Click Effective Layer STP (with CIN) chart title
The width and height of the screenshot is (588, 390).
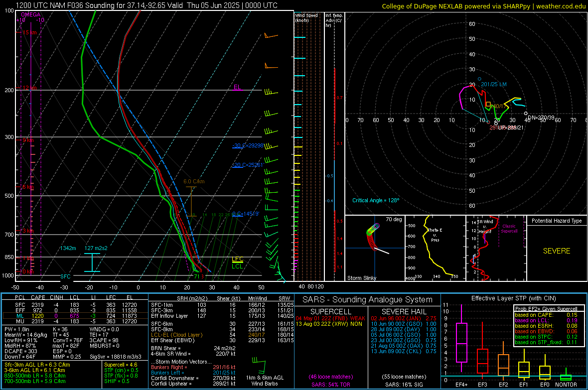pyautogui.click(x=513, y=298)
